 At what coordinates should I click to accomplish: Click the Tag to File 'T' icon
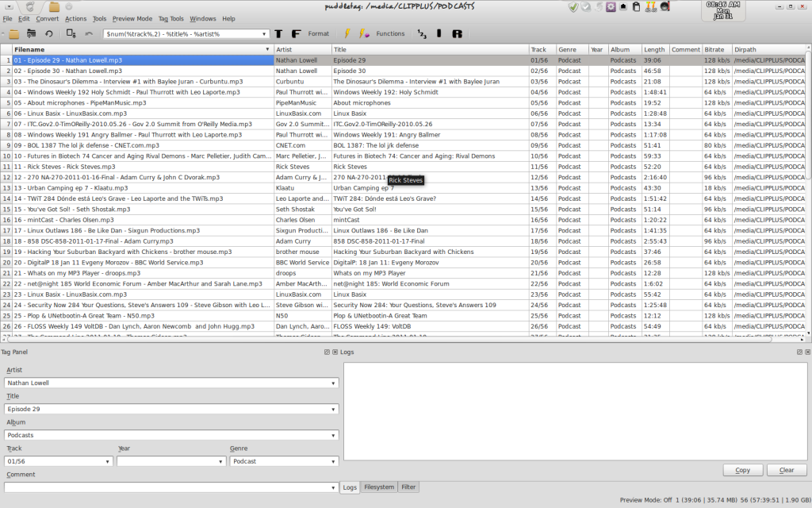click(x=278, y=34)
